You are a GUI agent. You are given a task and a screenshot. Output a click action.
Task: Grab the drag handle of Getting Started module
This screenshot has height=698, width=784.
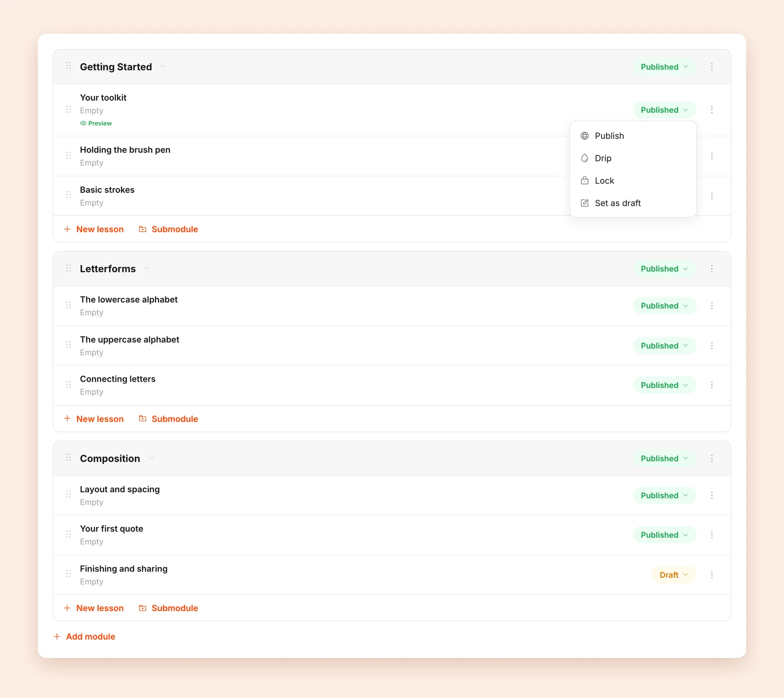click(68, 66)
